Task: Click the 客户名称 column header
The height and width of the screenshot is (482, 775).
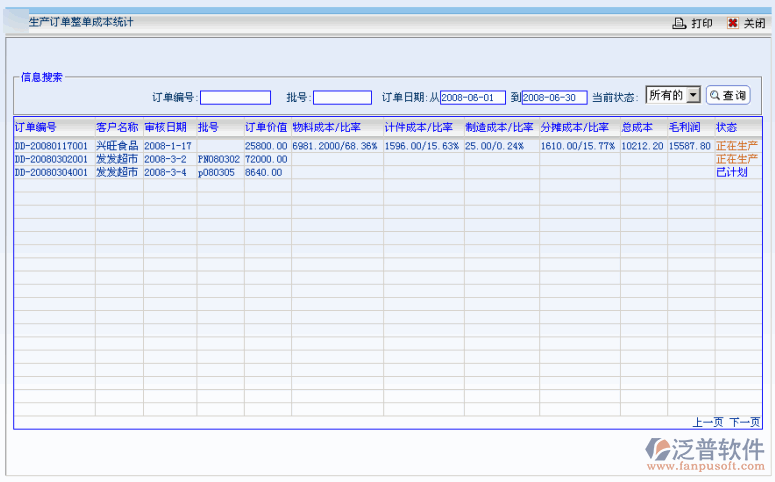Action: point(117,128)
